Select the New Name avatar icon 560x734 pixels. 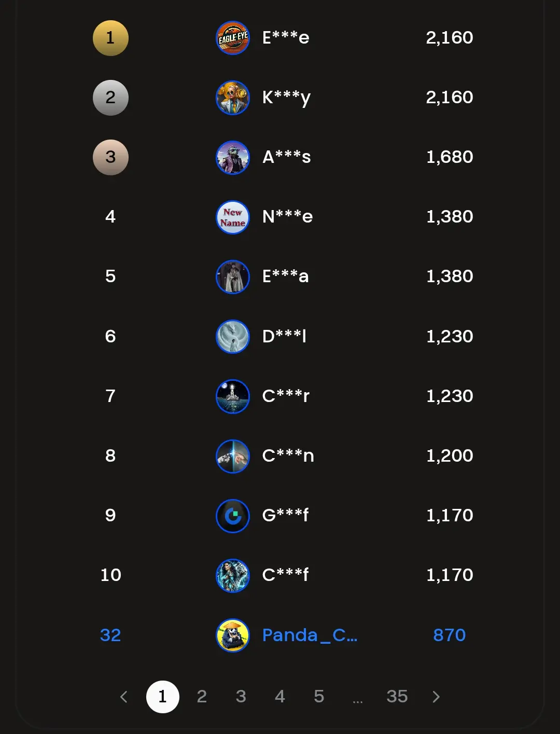[233, 217]
